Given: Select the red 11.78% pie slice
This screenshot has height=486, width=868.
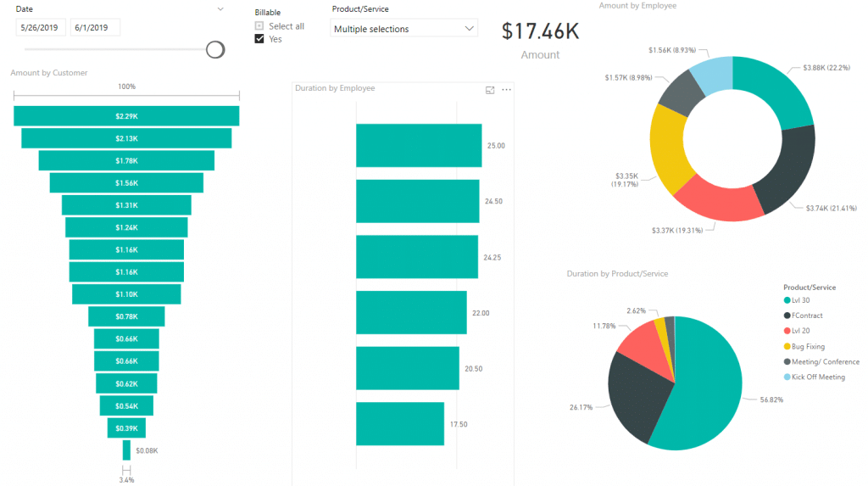Looking at the screenshot, I should click(646, 350).
